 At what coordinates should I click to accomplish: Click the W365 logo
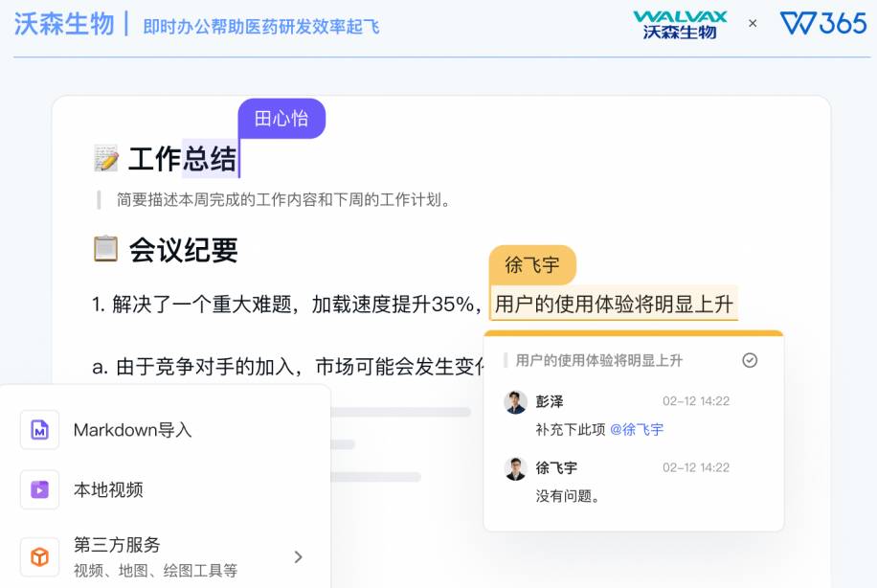coord(823,24)
